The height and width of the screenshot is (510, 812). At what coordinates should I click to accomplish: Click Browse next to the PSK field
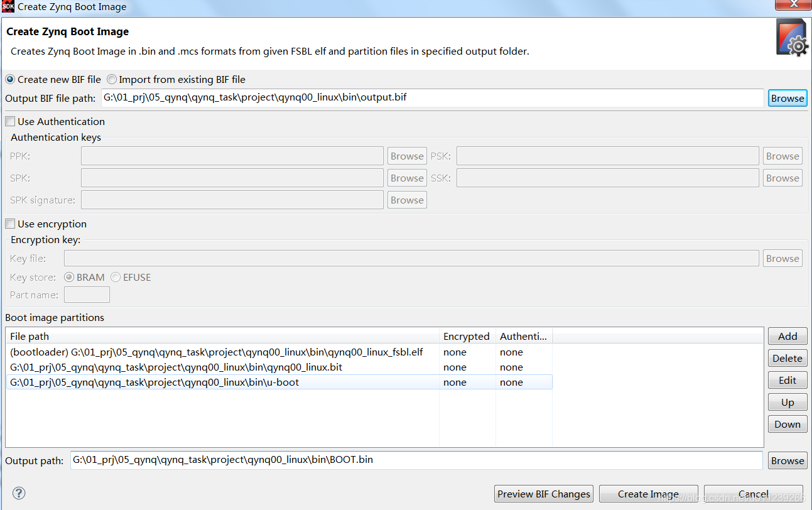click(x=782, y=156)
